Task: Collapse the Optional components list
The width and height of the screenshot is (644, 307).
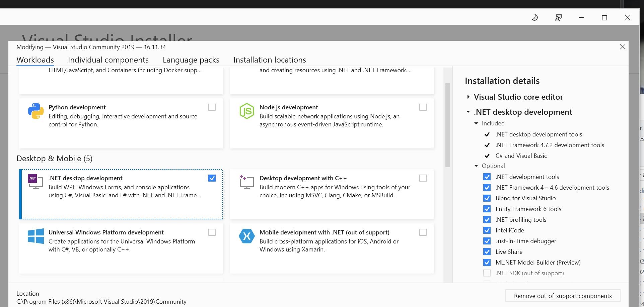Action: [x=476, y=166]
